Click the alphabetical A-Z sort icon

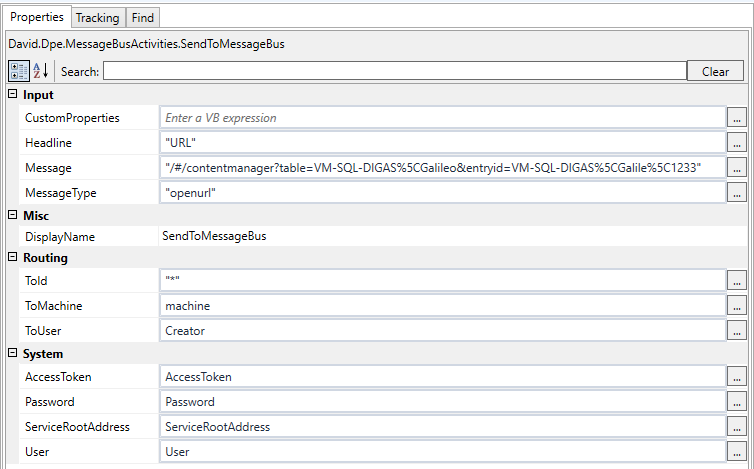pyautogui.click(x=41, y=71)
